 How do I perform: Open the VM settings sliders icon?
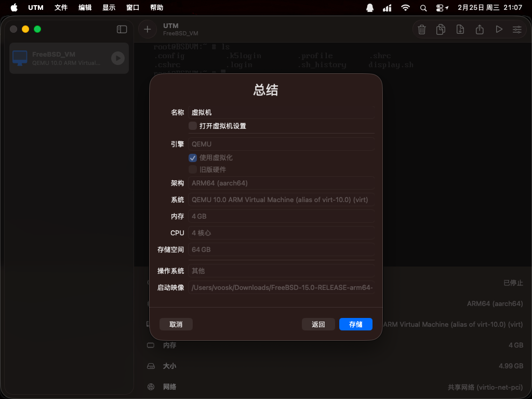click(x=517, y=30)
